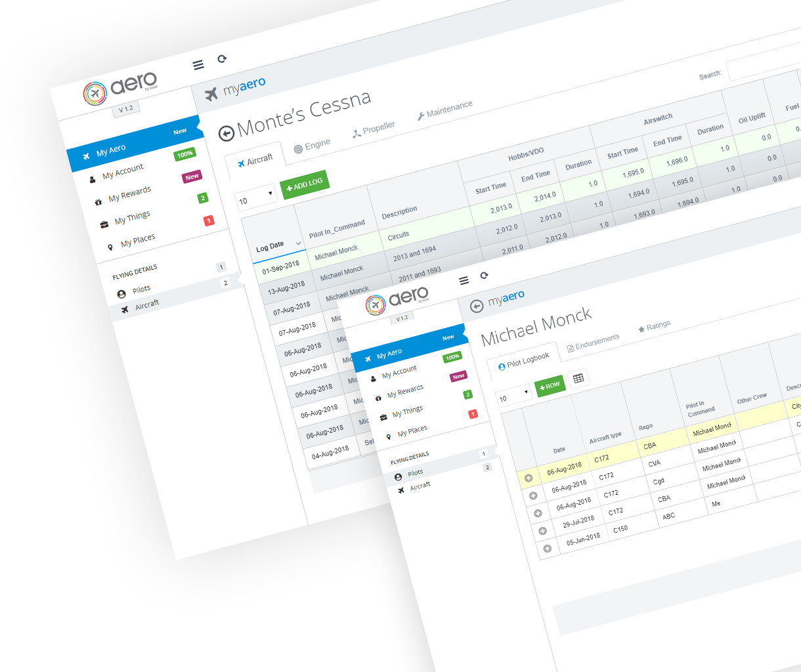Image resolution: width=801 pixels, height=672 pixels.
Task: Click the Rego column header in pilot logbook
Action: 645,427
